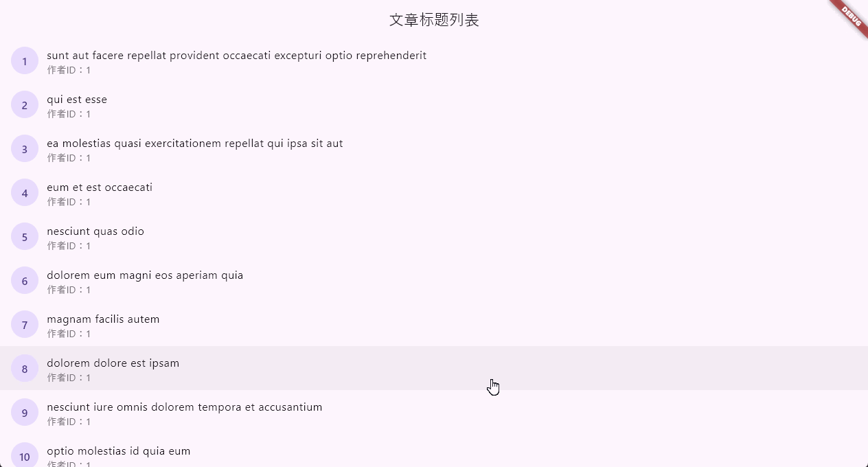Open "dolorem eum magni eos aperiam quia"

(145, 275)
